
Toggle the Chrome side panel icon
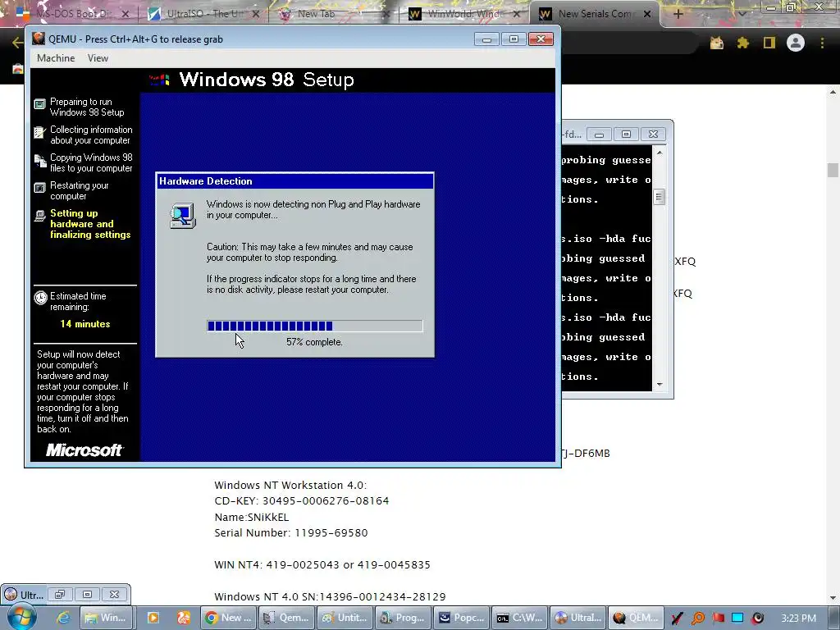pos(769,43)
